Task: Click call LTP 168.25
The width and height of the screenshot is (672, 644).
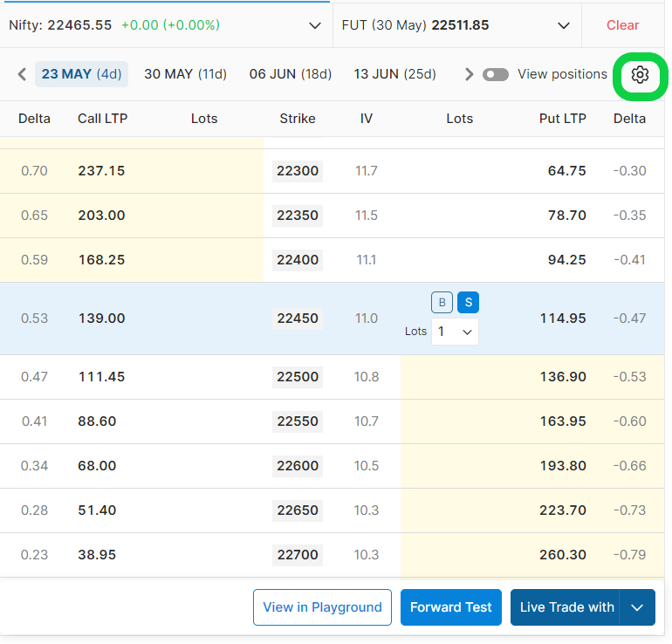Action: click(101, 260)
